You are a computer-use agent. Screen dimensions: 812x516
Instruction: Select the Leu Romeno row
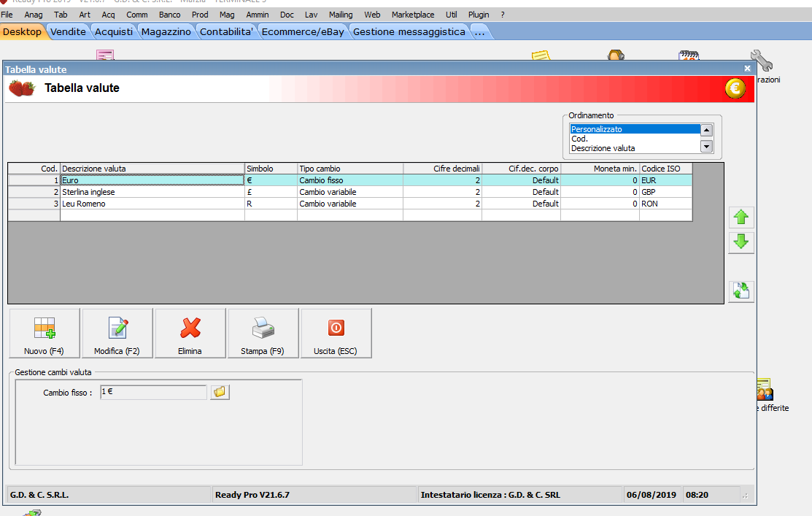350,204
